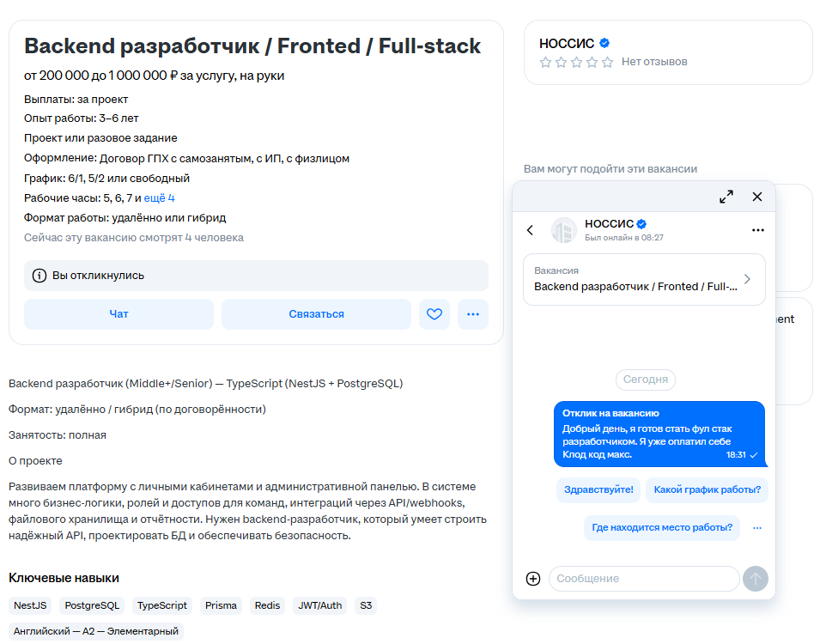
Task: Select the NestJS skill tag
Action: [x=30, y=605]
